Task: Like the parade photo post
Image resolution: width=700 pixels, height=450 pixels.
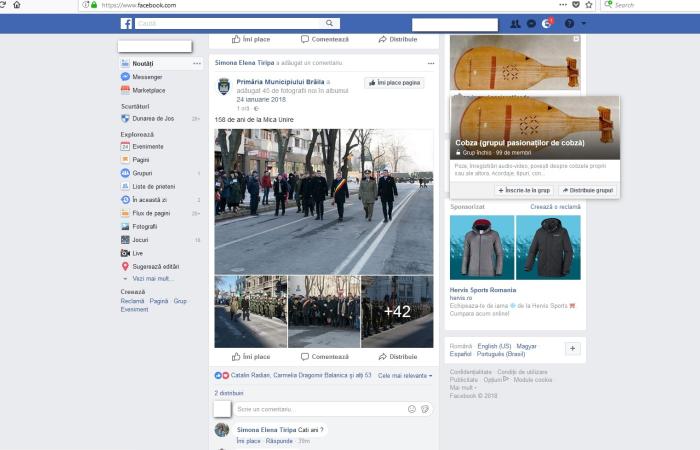Action: click(x=251, y=356)
